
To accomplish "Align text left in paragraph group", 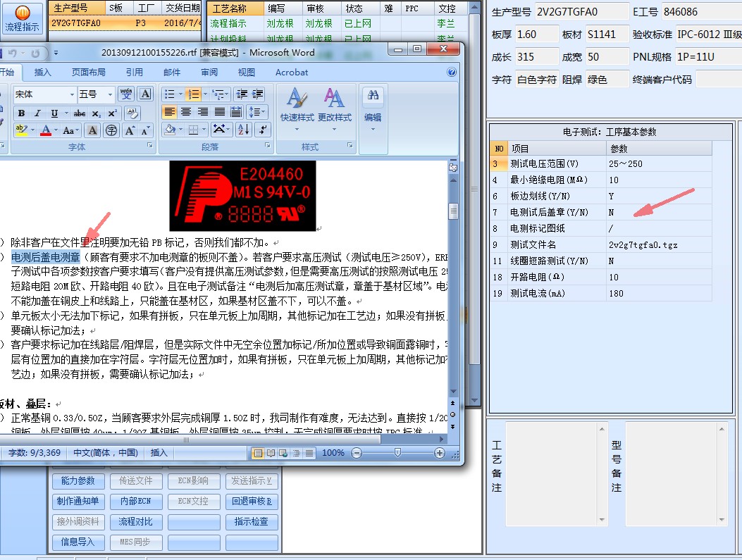I will pos(170,112).
